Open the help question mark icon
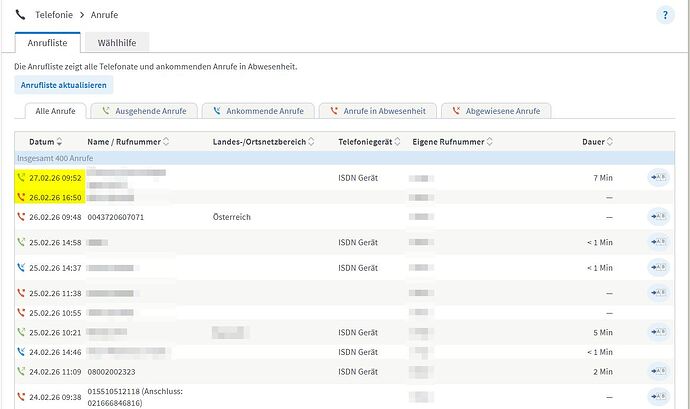690x409 pixels. 665,15
